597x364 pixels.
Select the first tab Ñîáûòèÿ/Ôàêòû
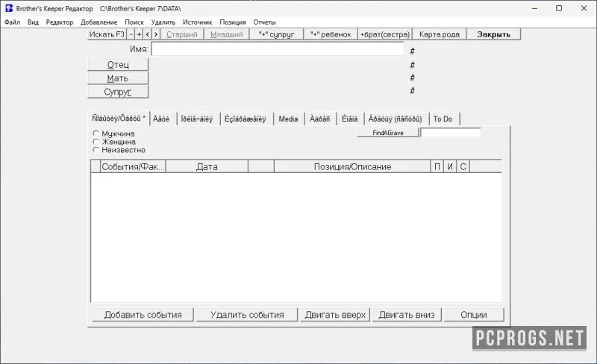(x=119, y=119)
